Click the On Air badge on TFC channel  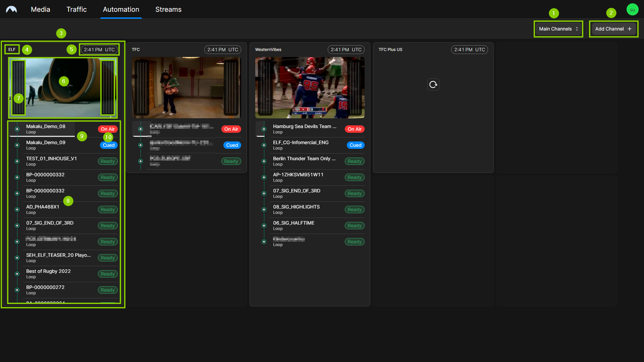(230, 129)
